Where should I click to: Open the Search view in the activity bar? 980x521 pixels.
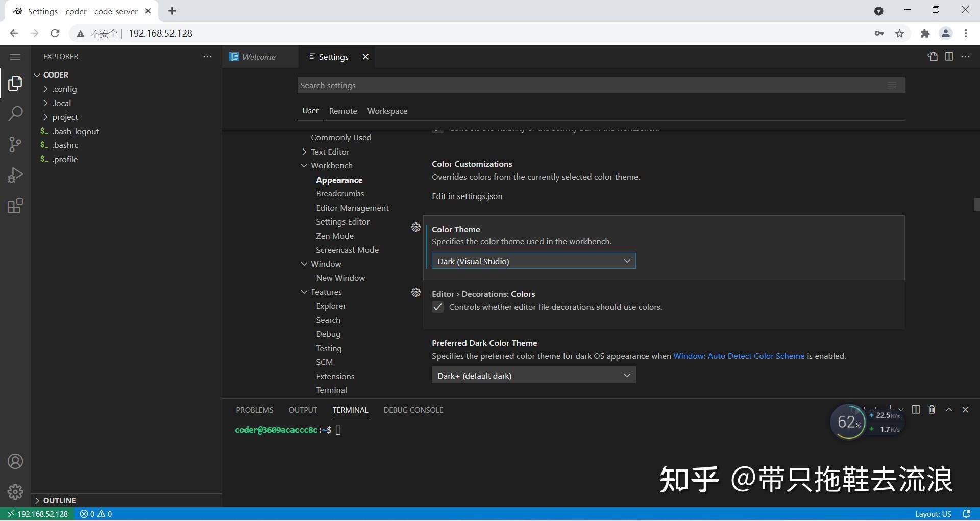click(15, 113)
